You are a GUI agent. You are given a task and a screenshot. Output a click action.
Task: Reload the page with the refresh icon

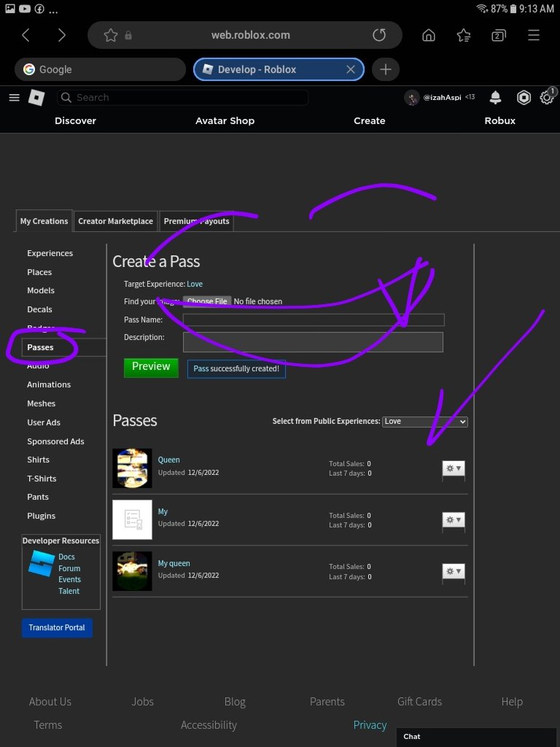(379, 35)
